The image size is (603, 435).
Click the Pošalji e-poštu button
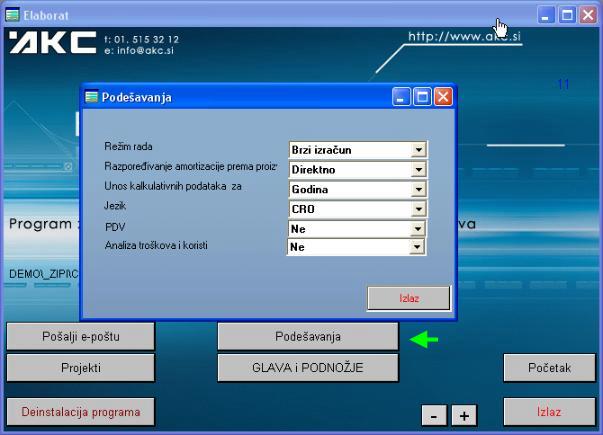81,337
